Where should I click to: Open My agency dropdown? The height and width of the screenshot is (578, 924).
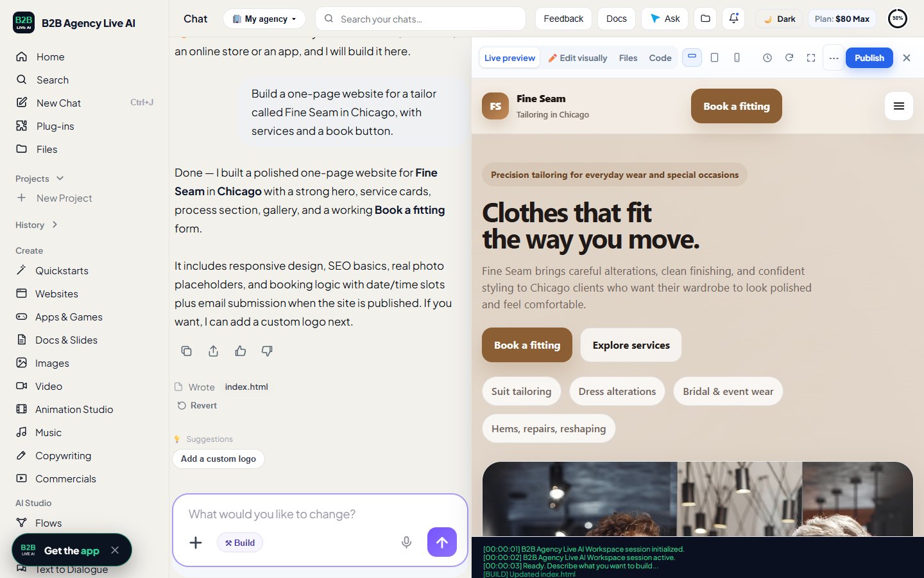tap(264, 19)
